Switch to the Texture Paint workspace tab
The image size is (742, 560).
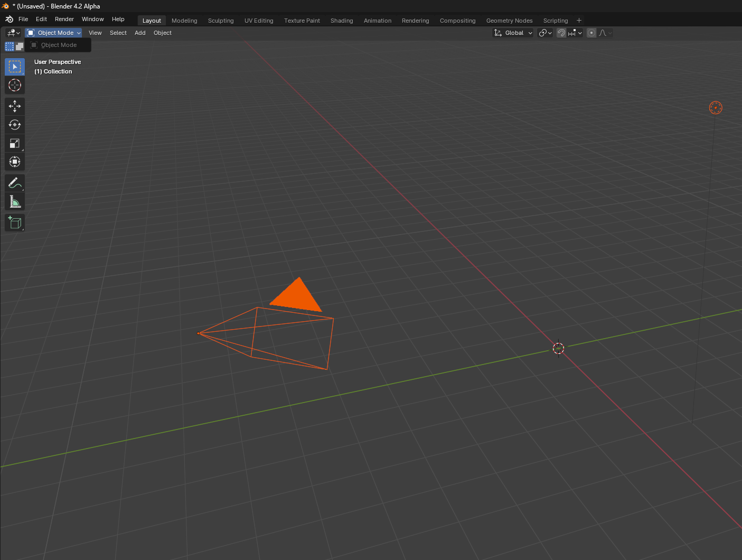point(302,21)
